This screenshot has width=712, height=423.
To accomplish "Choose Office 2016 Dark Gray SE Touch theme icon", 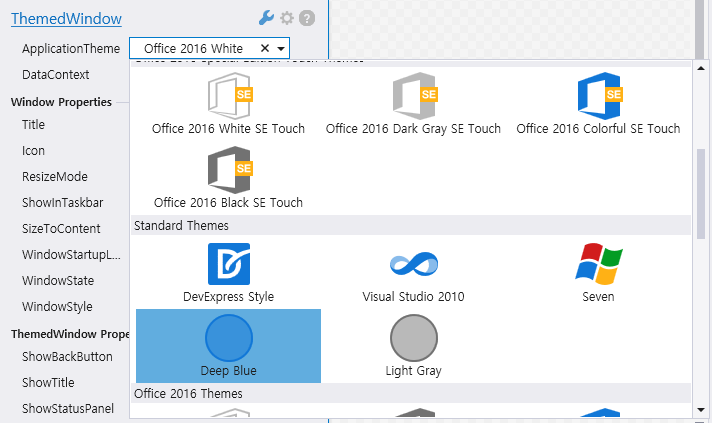I will [x=415, y=96].
